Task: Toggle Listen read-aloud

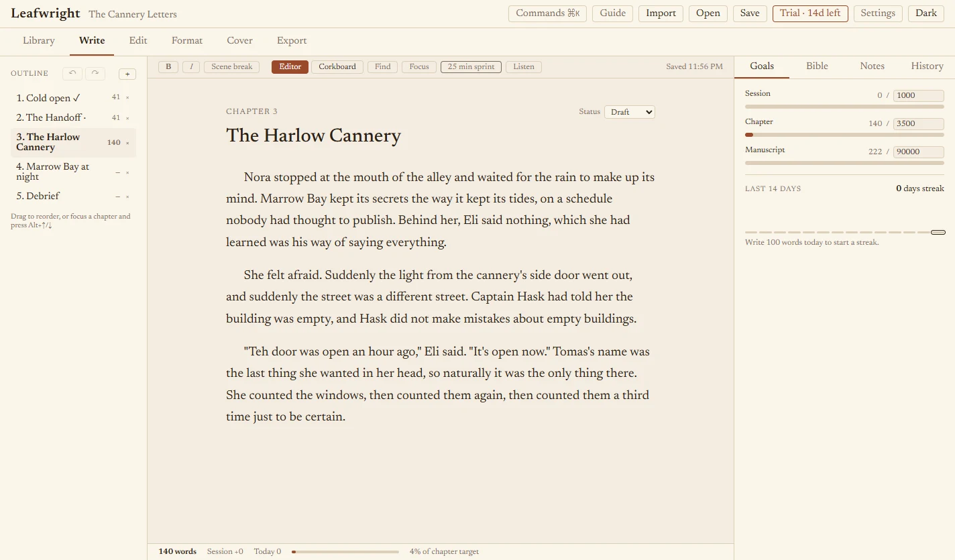Action: point(524,67)
